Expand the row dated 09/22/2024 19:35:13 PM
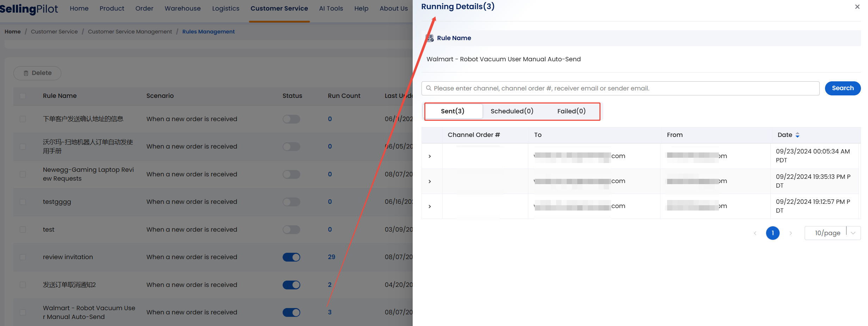The width and height of the screenshot is (868, 326). (x=430, y=181)
